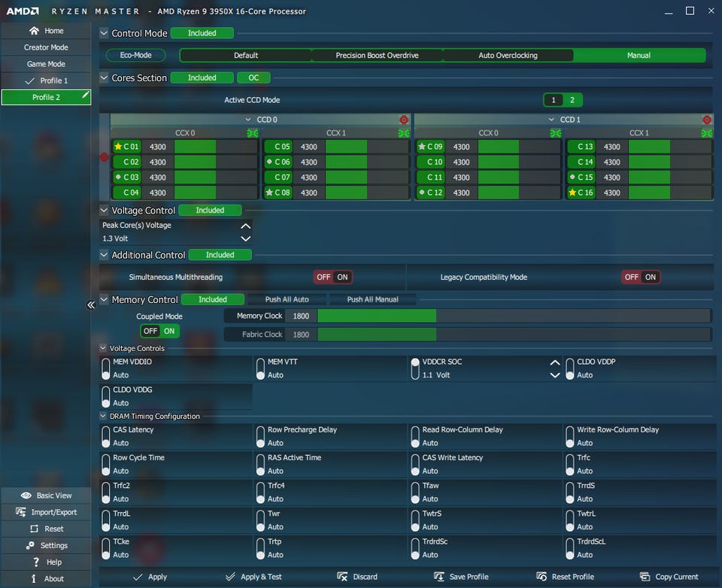This screenshot has width=722, height=588.
Task: Toggle the Row Cycle Time auto switch
Action: (106, 465)
